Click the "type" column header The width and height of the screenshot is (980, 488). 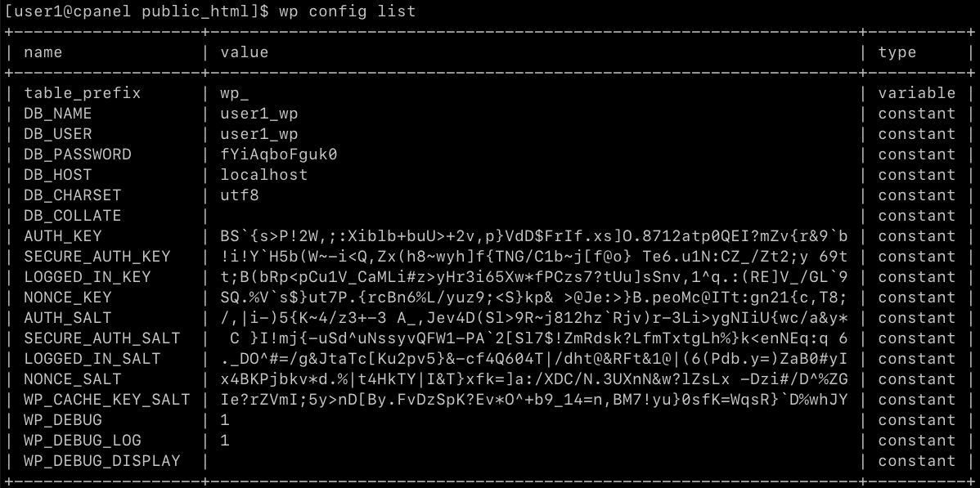897,52
